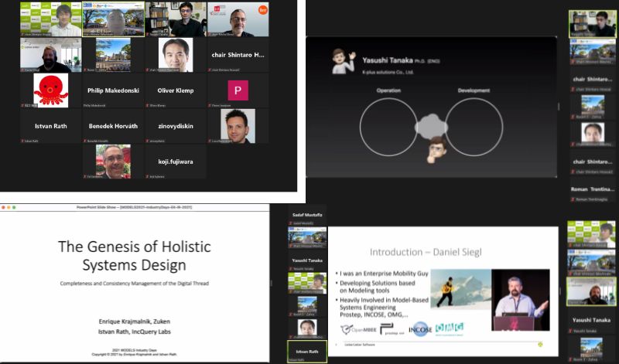
Task: Click the highlighted bookshelf video atop right sidebar
Action: click(592, 24)
